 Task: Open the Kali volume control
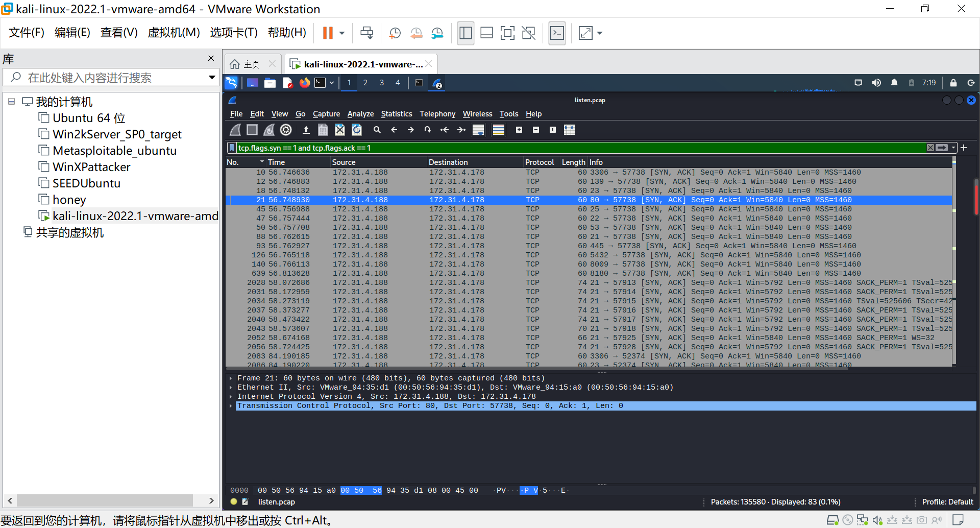[876, 83]
